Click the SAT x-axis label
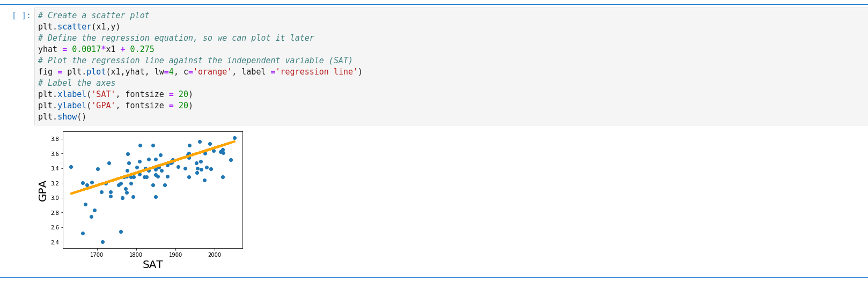This screenshot has width=868, height=283. pos(153,265)
